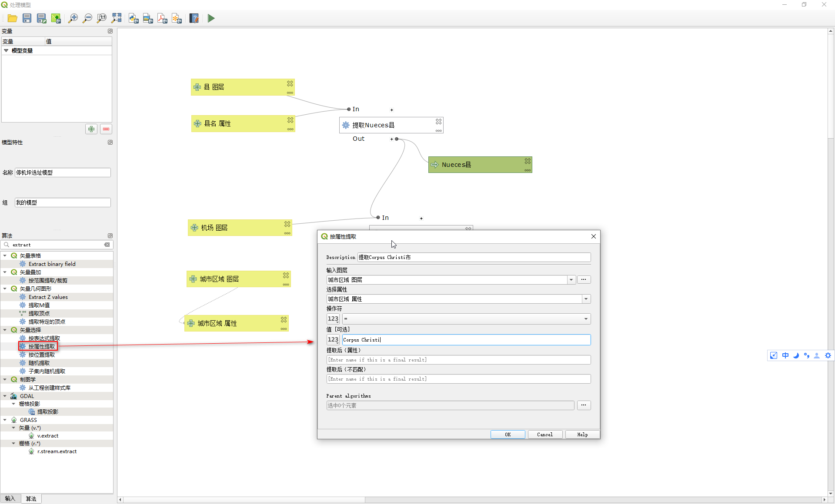
Task: Switch to the 输入 tab
Action: (10, 498)
